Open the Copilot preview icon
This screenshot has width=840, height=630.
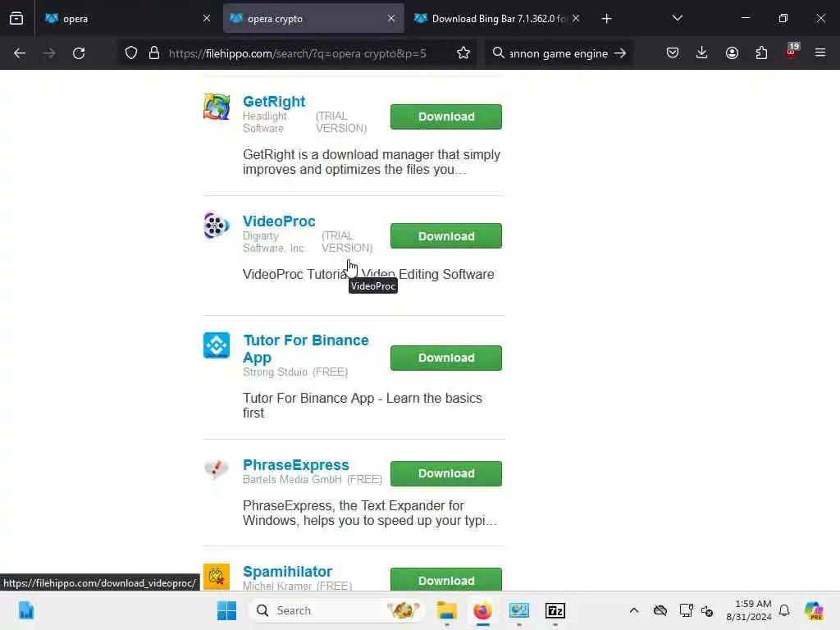coord(814,610)
